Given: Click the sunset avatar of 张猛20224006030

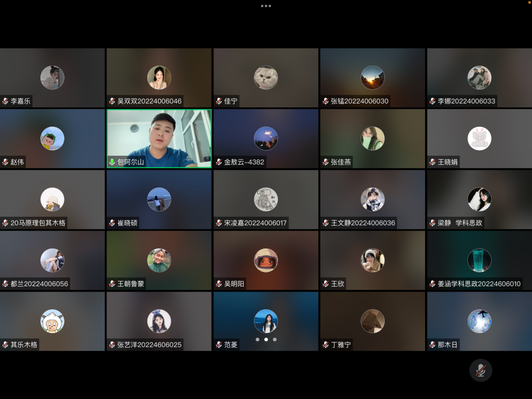Looking at the screenshot, I should point(372,77).
